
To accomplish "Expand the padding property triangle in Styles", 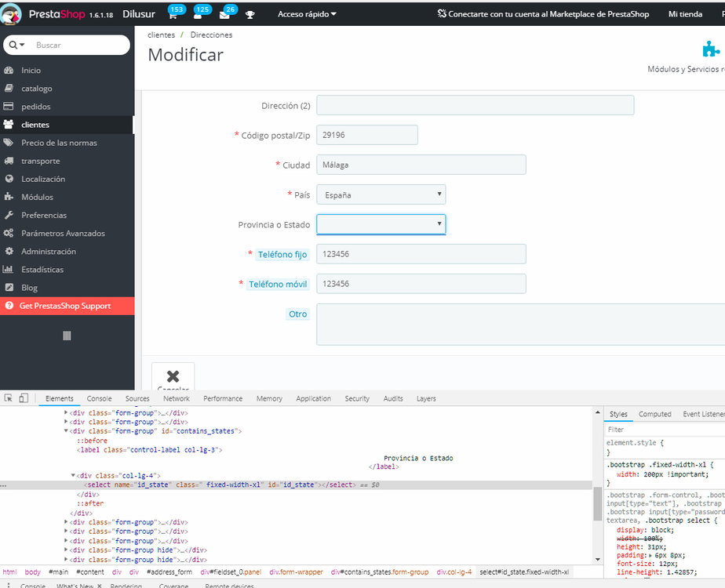I will 650,555.
